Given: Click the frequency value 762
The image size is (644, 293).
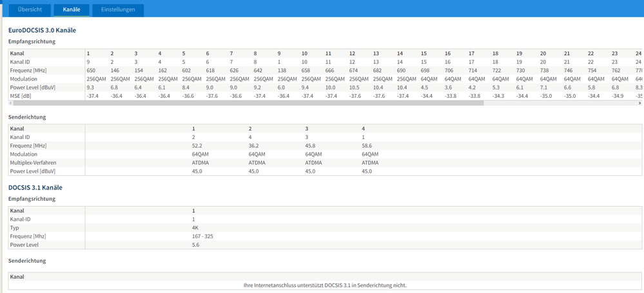Looking at the screenshot, I should (616, 71).
